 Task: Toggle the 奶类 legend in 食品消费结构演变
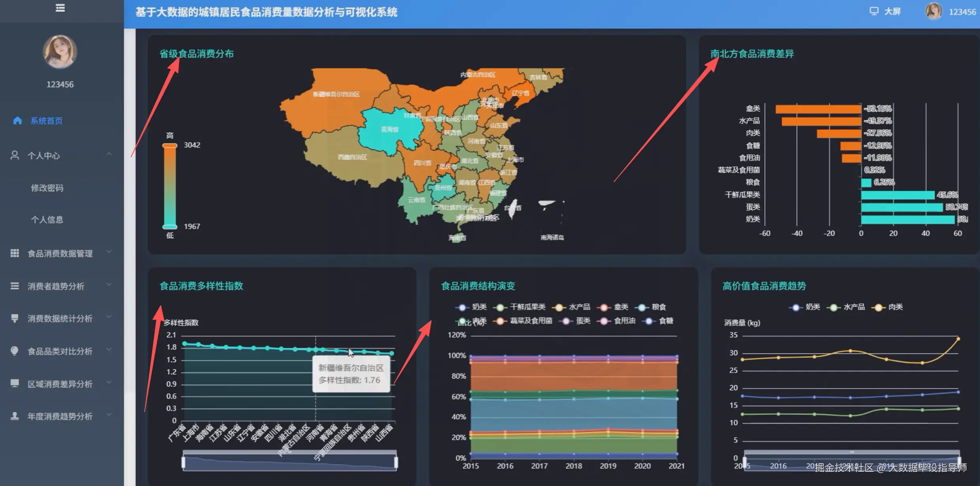pyautogui.click(x=474, y=307)
